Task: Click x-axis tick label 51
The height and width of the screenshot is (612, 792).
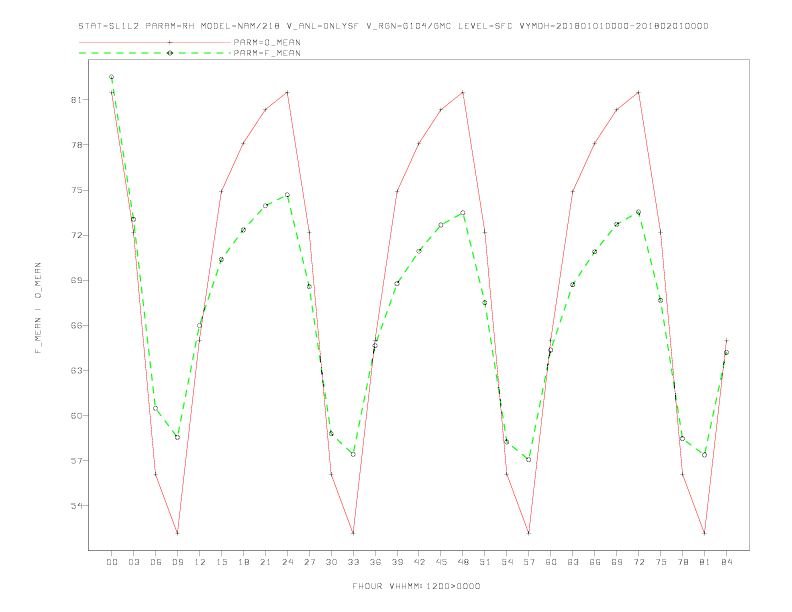Action: pos(485,562)
